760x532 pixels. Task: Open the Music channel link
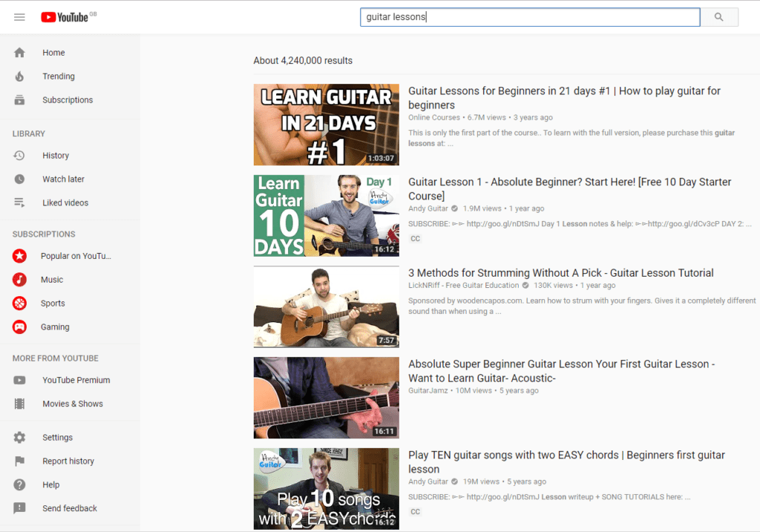pos(52,280)
